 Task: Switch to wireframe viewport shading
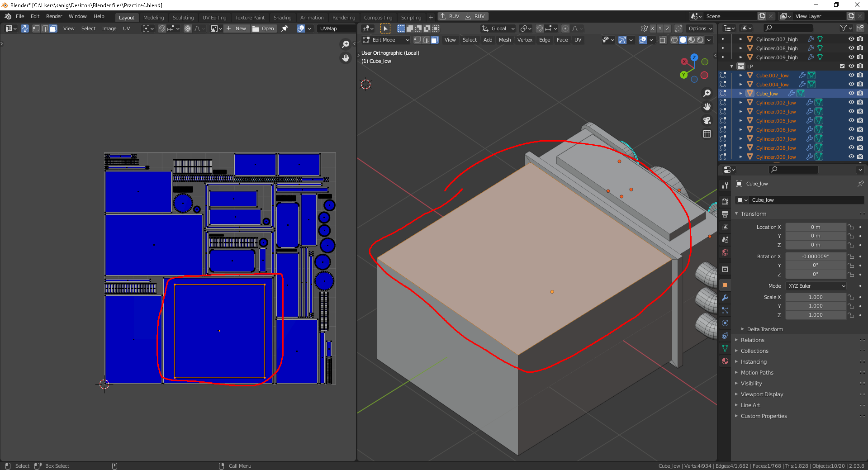(674, 40)
